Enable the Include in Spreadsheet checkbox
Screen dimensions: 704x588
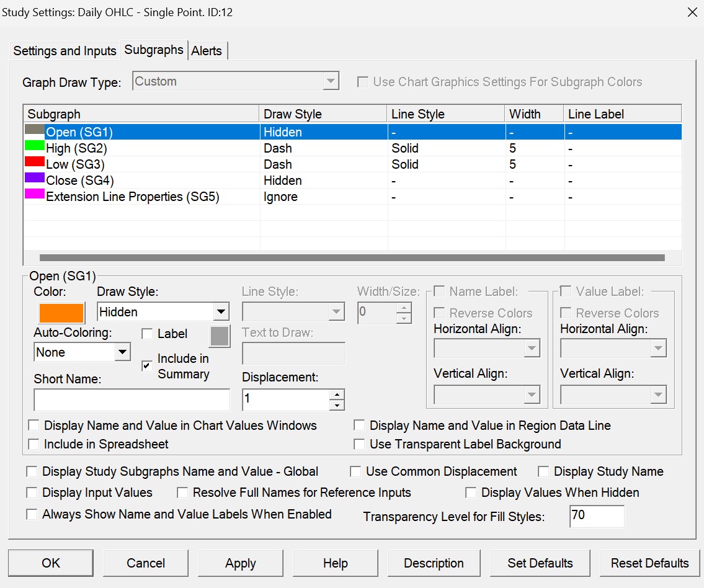tap(33, 444)
